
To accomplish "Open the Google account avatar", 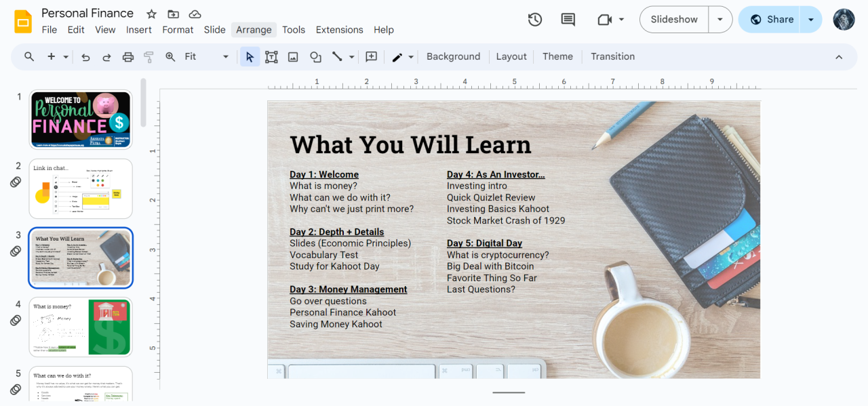I will tap(844, 20).
